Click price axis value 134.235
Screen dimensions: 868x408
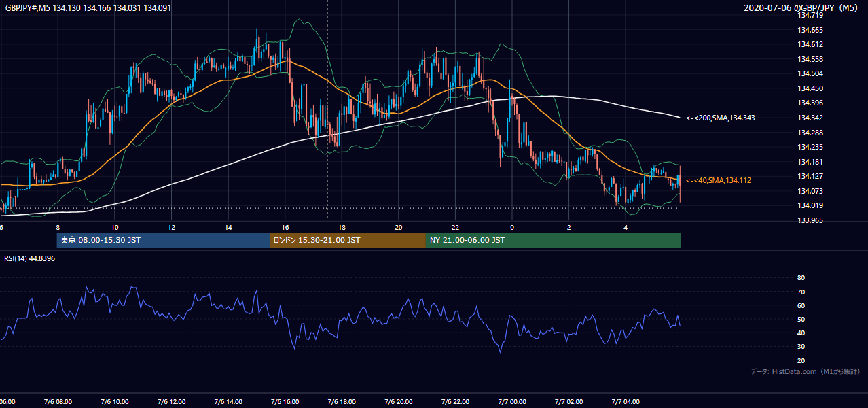point(810,147)
